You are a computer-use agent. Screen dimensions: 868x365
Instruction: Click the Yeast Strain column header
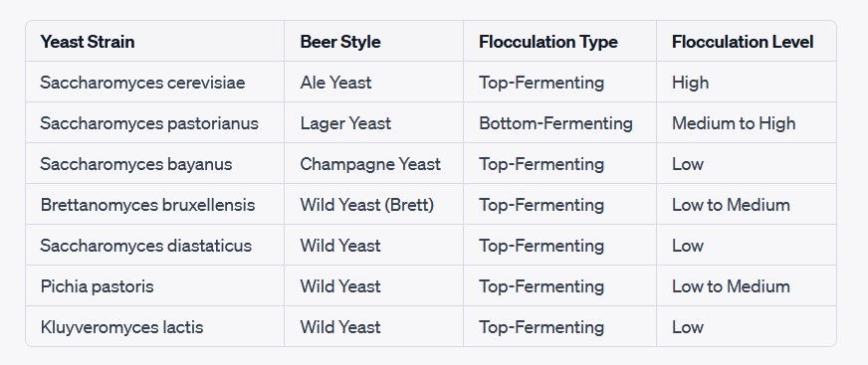(x=155, y=42)
